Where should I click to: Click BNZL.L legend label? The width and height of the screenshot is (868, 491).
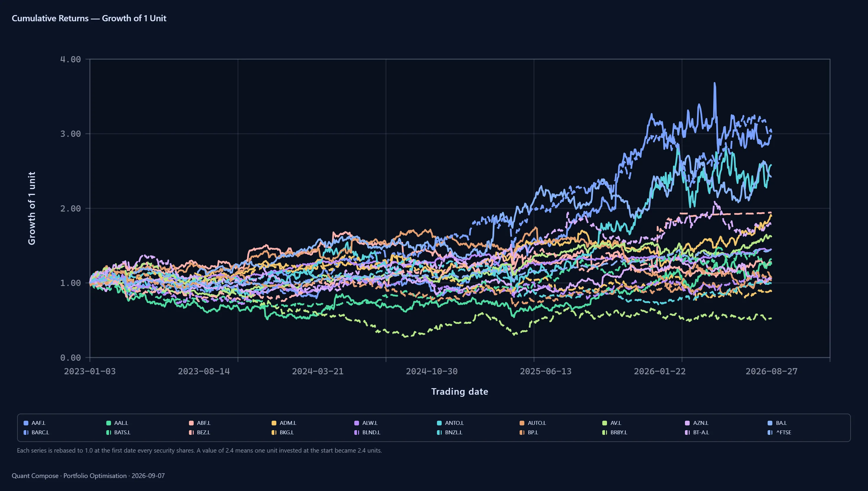pyautogui.click(x=453, y=432)
